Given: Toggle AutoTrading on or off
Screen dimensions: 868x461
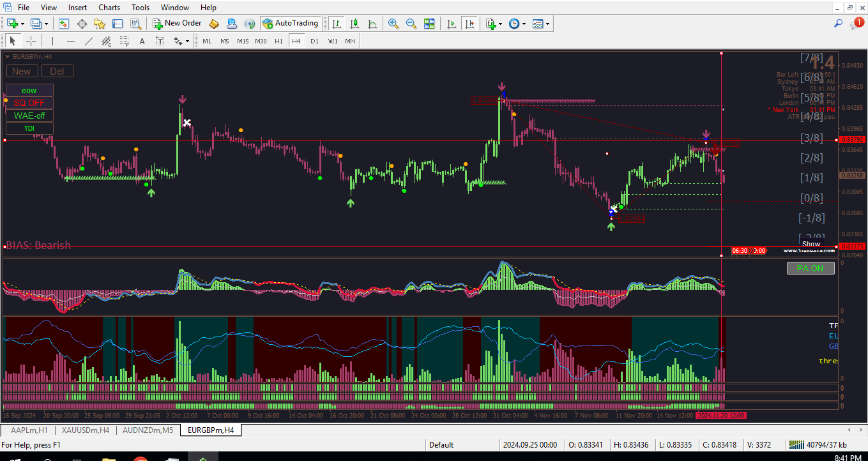Looking at the screenshot, I should [x=290, y=24].
